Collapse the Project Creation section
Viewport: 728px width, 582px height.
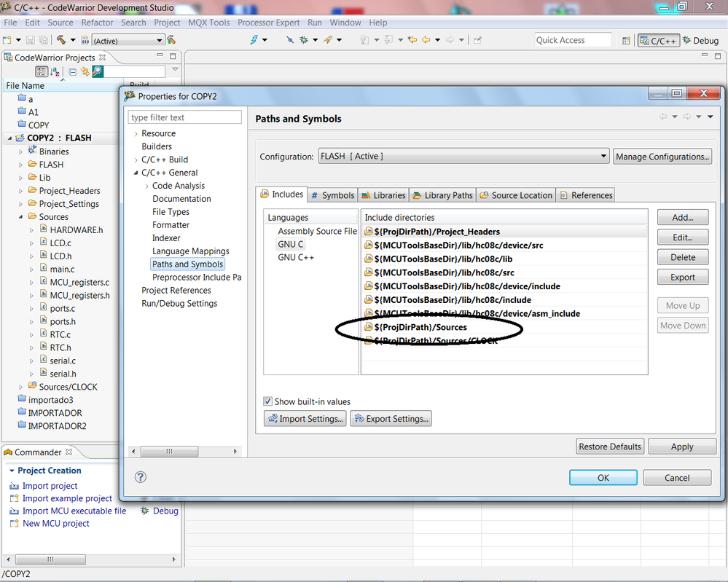coord(12,471)
